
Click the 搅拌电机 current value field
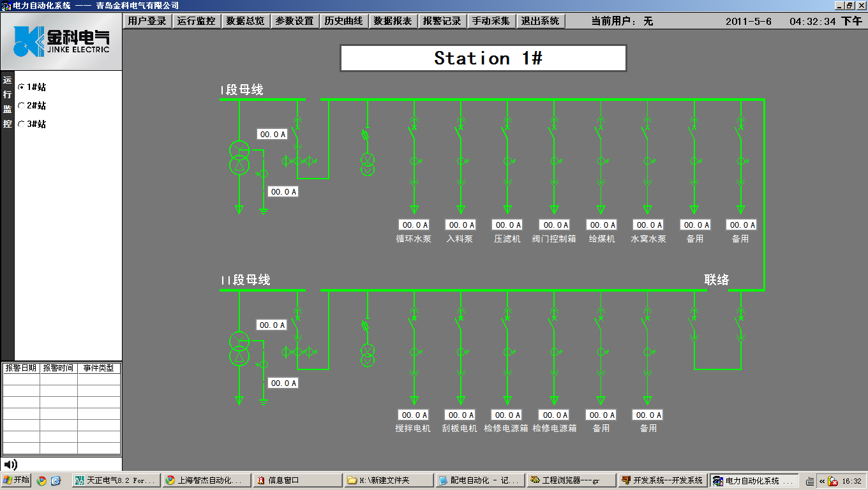coord(414,415)
